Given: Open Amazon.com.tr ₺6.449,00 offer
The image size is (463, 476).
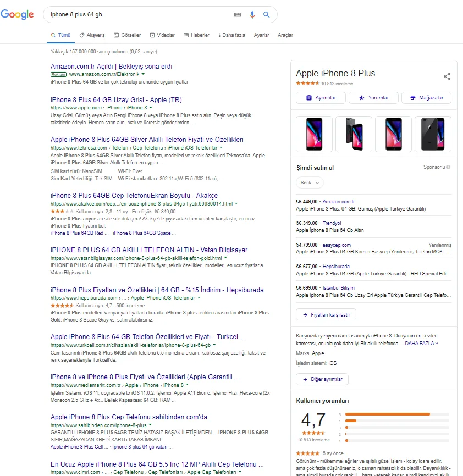Looking at the screenshot, I should pos(373,205).
